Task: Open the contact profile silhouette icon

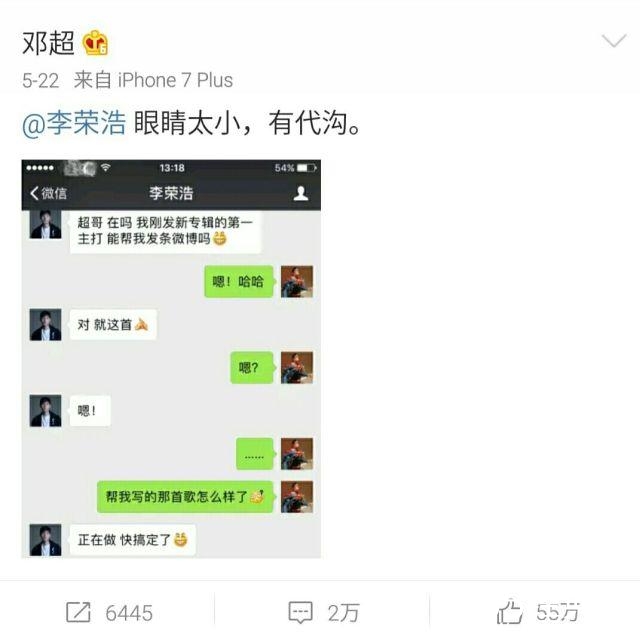Action: [x=301, y=193]
